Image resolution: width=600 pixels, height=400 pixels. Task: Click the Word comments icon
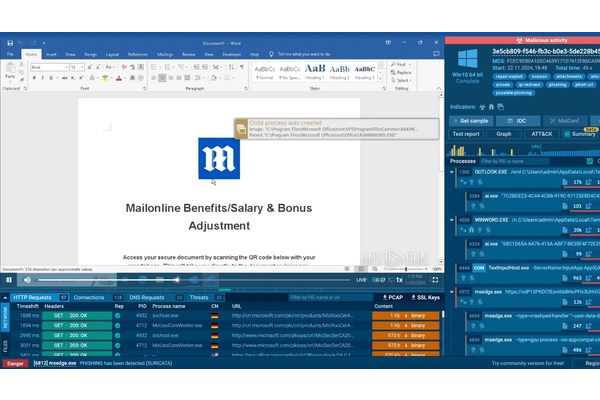(436, 54)
